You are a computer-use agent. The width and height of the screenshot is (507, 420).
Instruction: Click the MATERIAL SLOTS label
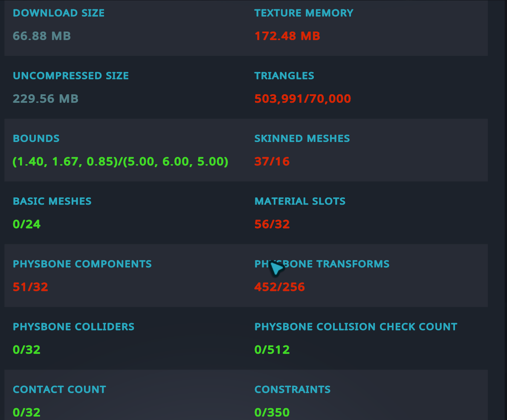tap(300, 201)
